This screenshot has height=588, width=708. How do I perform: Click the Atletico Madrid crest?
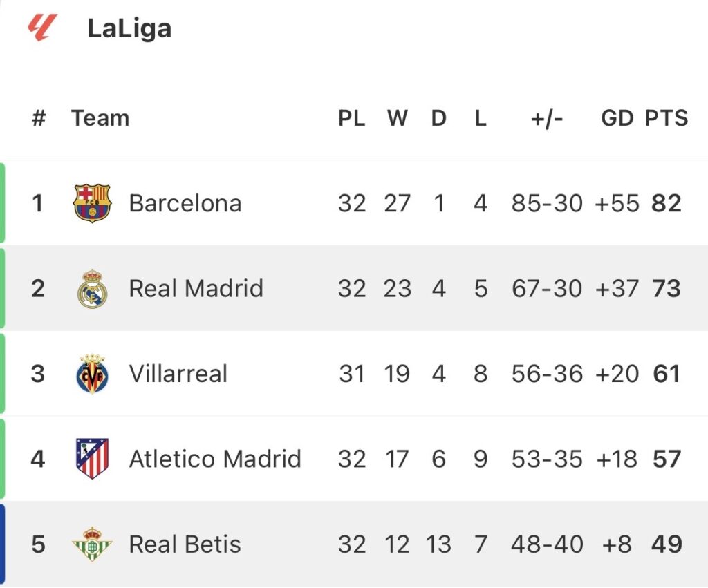(92, 459)
